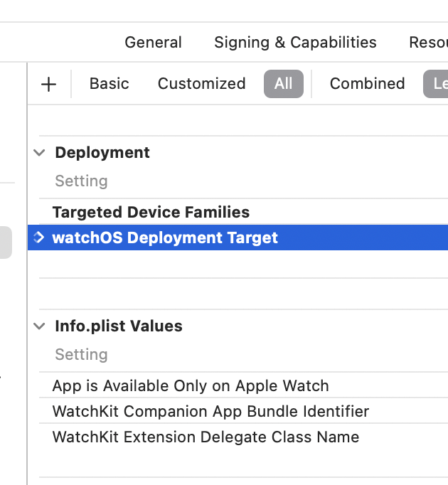Image resolution: width=448 pixels, height=485 pixels.
Task: Filter to Customized build settings
Action: tap(201, 84)
